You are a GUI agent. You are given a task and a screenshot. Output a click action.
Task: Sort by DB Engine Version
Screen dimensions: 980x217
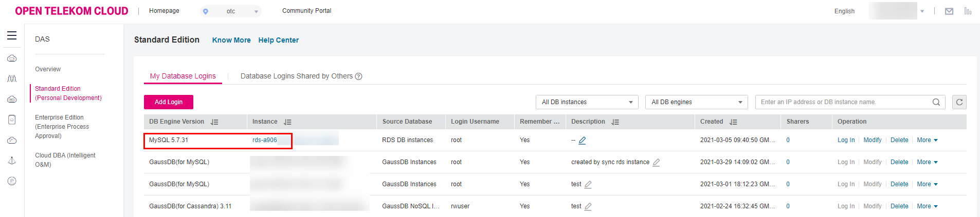pyautogui.click(x=214, y=122)
